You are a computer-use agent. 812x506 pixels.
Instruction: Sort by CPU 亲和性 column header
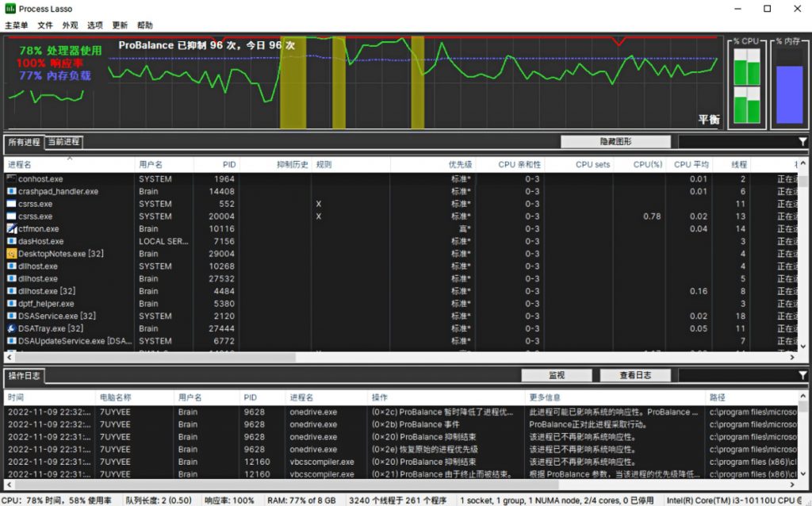point(510,165)
